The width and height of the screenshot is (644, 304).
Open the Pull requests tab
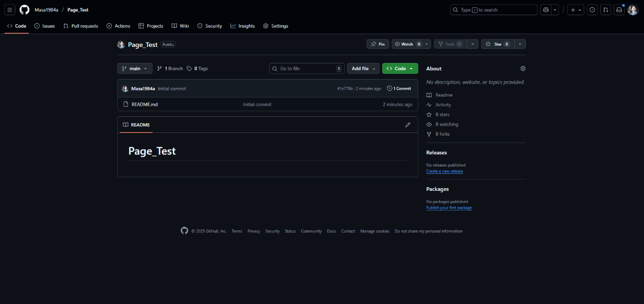coord(80,26)
